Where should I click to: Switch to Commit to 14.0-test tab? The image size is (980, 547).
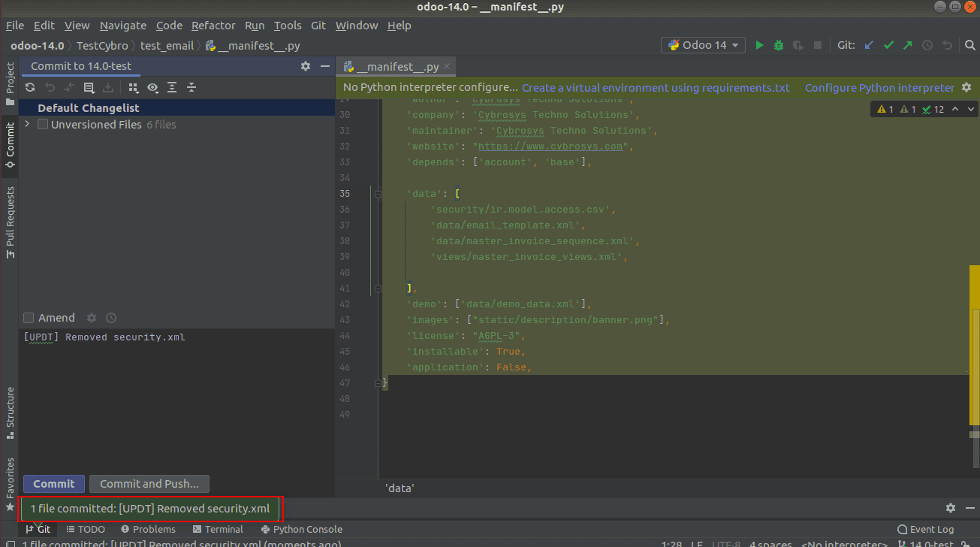pyautogui.click(x=81, y=66)
